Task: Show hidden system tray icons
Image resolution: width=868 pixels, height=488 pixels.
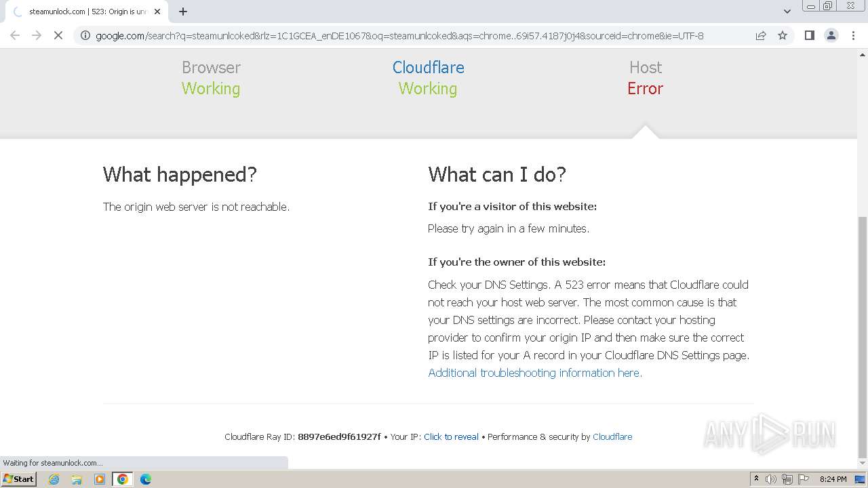Action: point(756,479)
